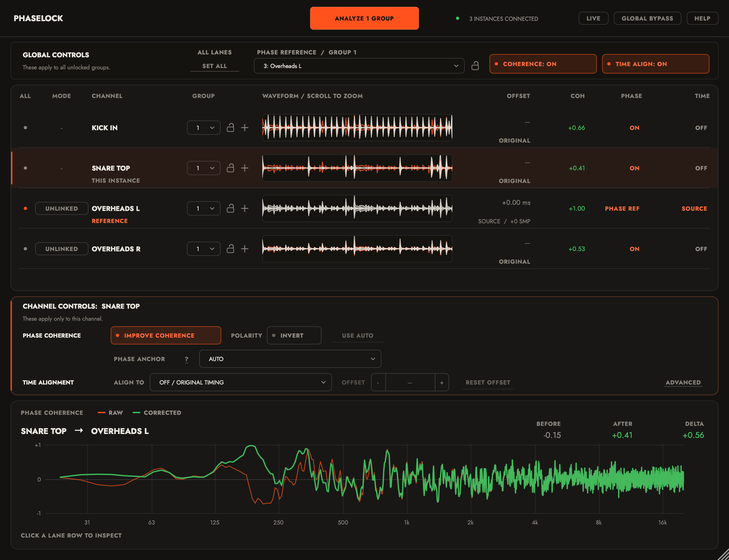Click Snare Top coherence value +0.41 in lane
This screenshot has width=729, height=560.
click(577, 168)
